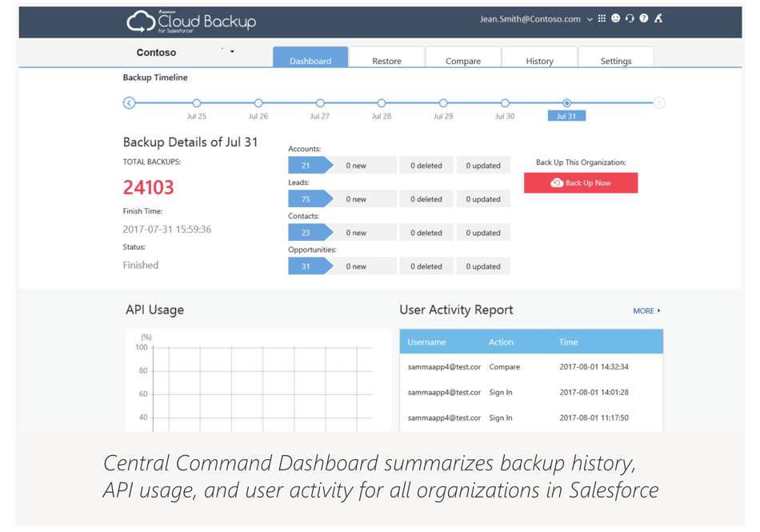Open the Compare tab
760x532 pixels.
click(x=463, y=57)
